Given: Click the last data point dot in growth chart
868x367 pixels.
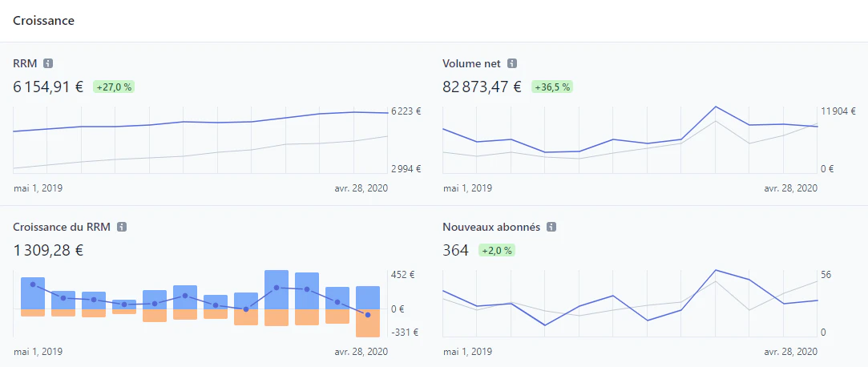Looking at the screenshot, I should (368, 314).
